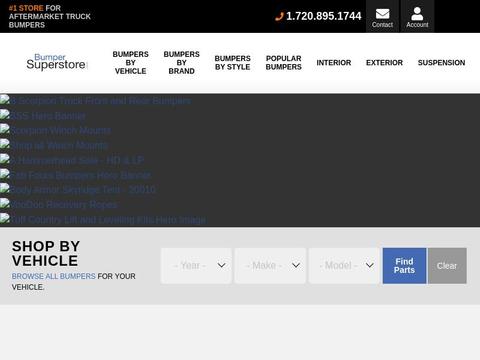
Task: Open the Scorpion Winch Mounts banner link
Action: pyautogui.click(x=55, y=130)
